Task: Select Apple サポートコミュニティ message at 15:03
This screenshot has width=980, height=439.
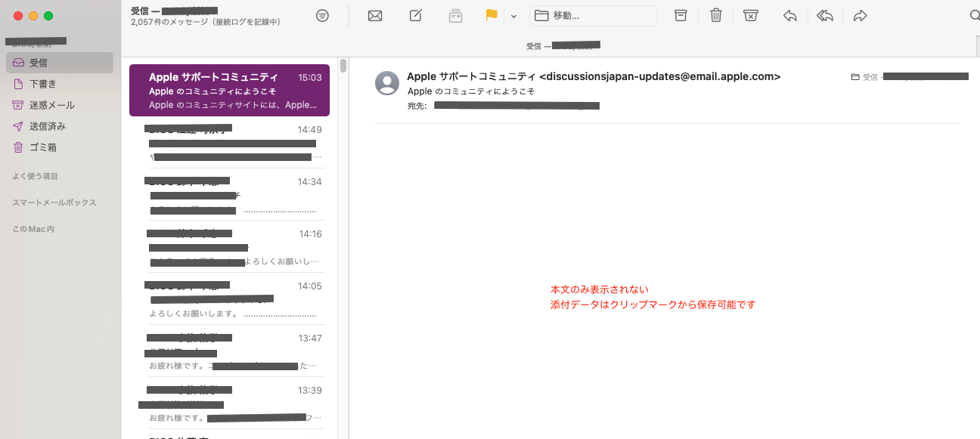Action: pos(229,91)
